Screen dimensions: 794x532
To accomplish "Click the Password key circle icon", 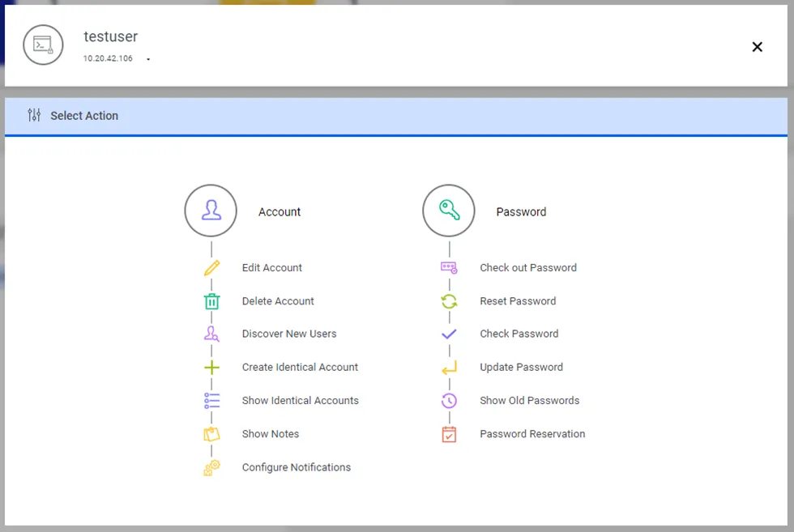I will click(449, 211).
